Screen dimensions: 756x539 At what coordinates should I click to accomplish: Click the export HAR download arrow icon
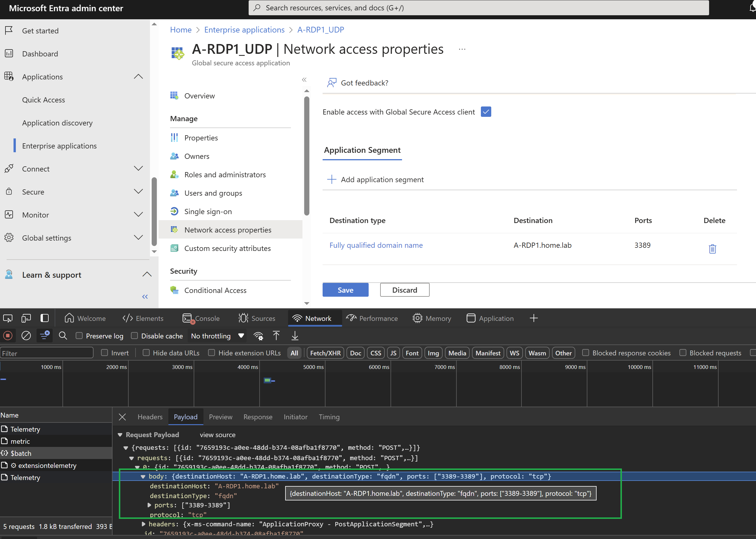coord(295,336)
